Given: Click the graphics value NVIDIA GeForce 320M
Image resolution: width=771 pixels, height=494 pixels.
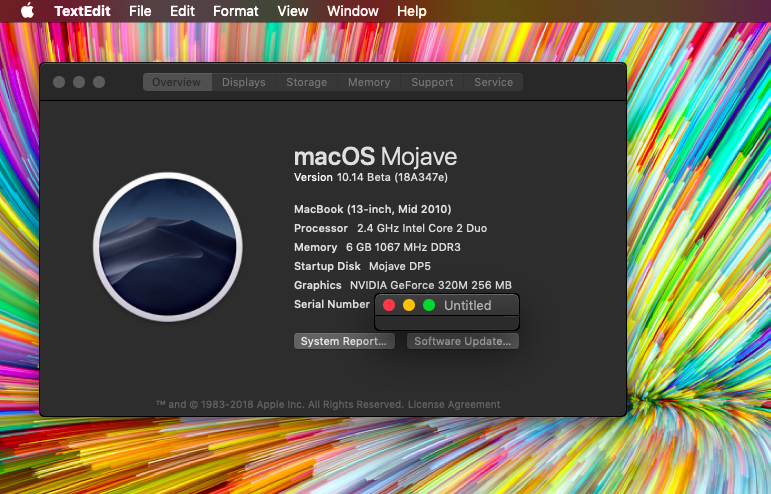Looking at the screenshot, I should click(x=431, y=285).
